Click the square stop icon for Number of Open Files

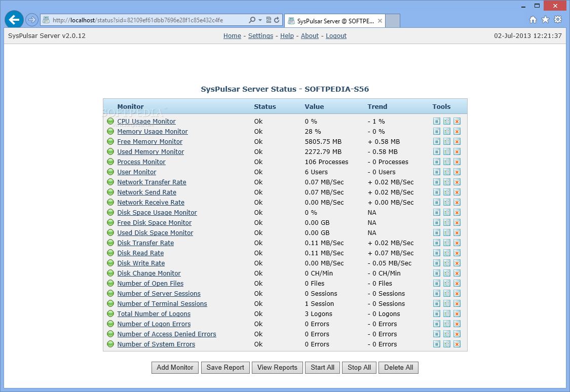click(x=437, y=284)
